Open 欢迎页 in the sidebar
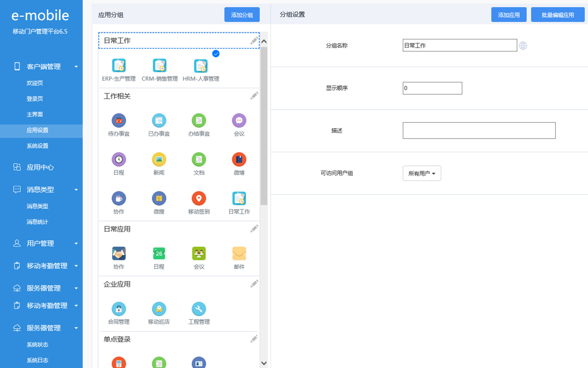 point(35,83)
